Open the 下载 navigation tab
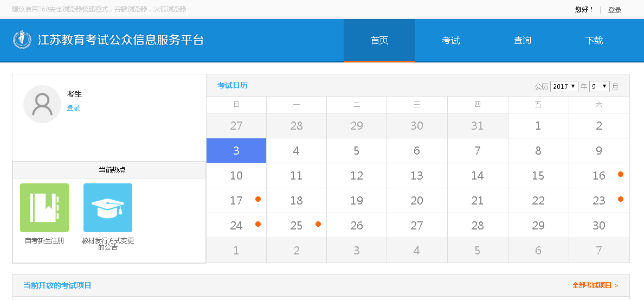The image size is (644, 300). click(594, 41)
